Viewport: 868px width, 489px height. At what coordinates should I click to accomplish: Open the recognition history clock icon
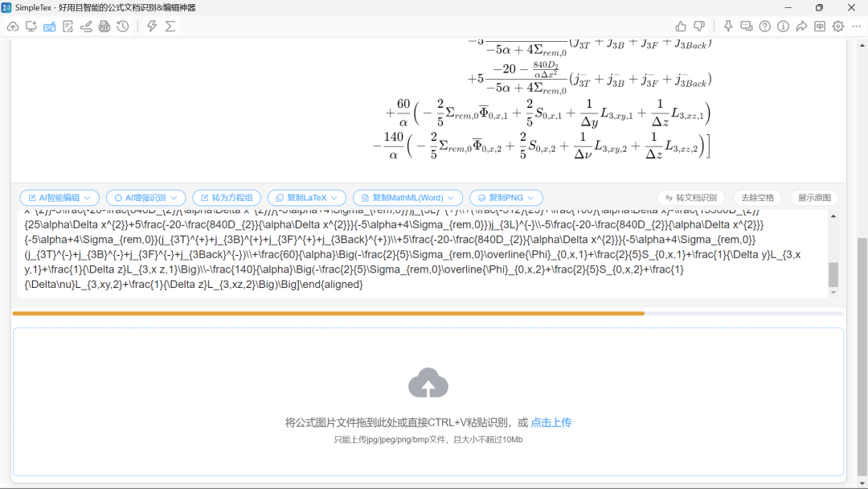(x=123, y=27)
